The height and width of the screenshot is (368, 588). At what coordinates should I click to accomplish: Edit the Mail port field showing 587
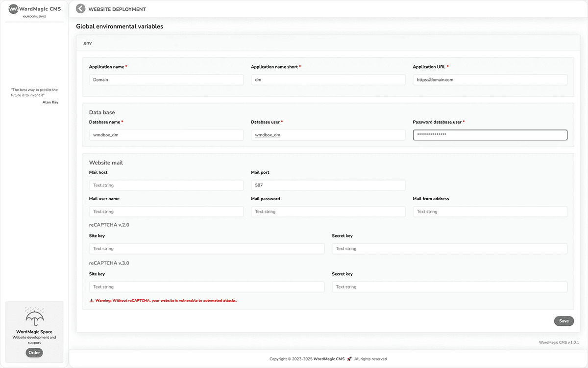click(x=328, y=185)
